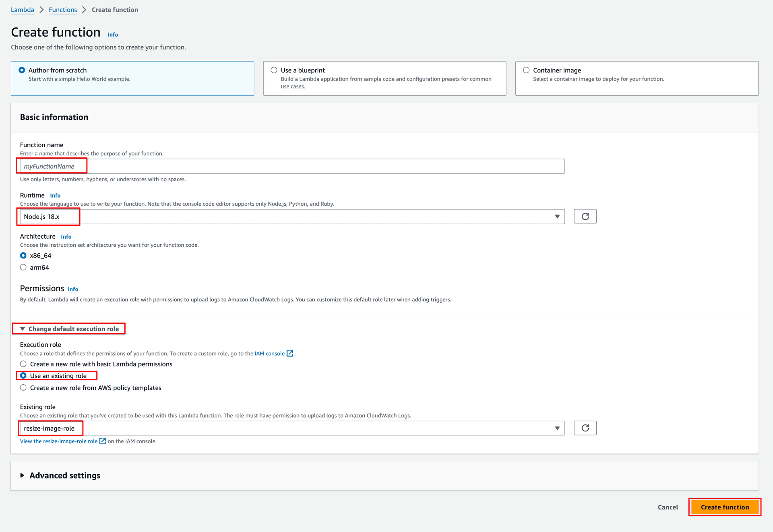Go to Functions in the breadcrumb
This screenshot has height=532, width=773.
63,10
